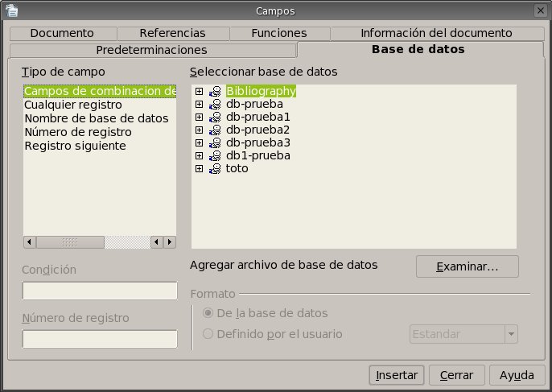Click the database icon beside db-prueba3
Viewport: 552px width, 392px height.
pos(215,143)
